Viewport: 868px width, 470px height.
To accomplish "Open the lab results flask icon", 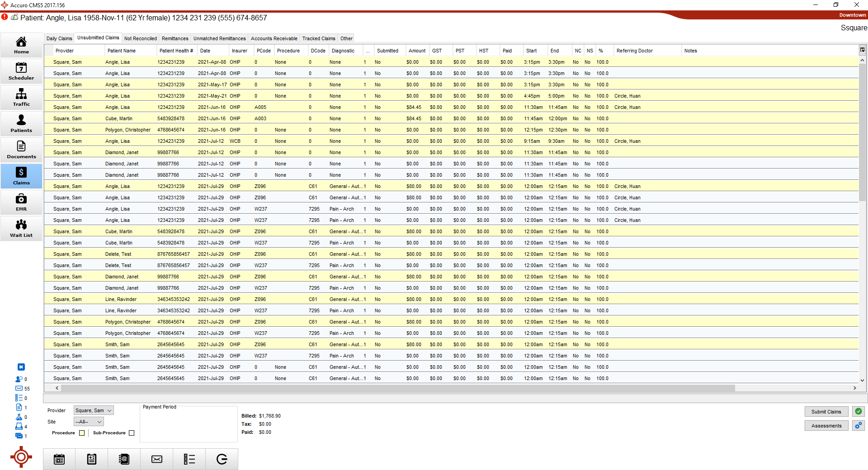I will click(19, 417).
